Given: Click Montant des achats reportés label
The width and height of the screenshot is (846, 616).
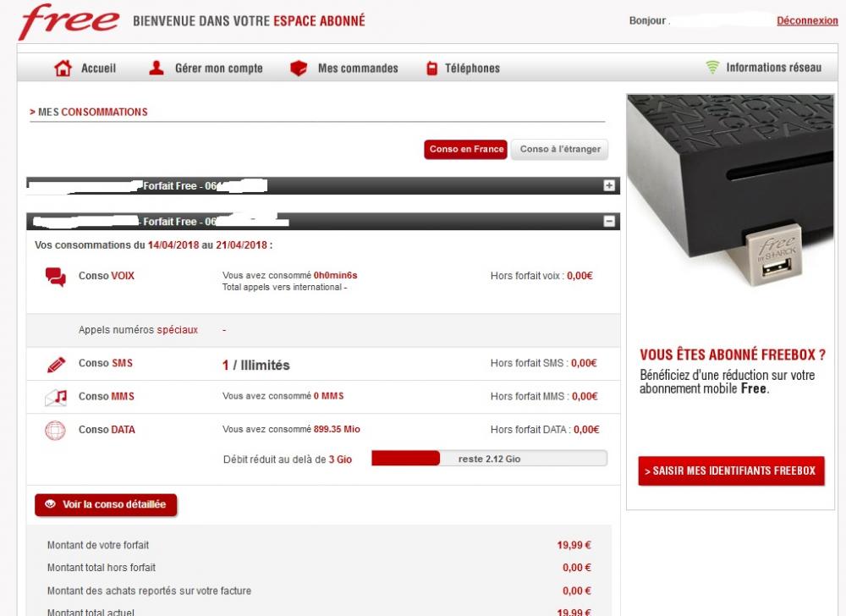Looking at the screenshot, I should (149, 591).
